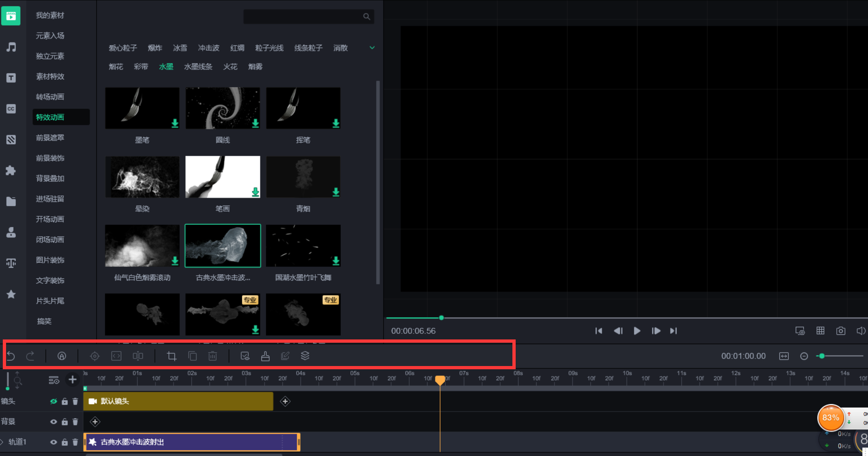Click the undo arrow in timeline toolbar
868x456 pixels.
click(11, 356)
